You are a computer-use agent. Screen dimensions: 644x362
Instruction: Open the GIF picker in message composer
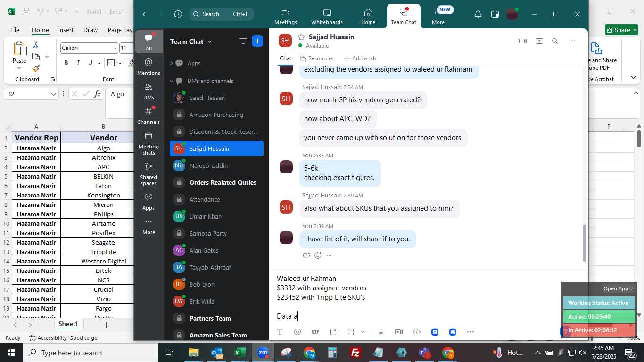click(315, 332)
